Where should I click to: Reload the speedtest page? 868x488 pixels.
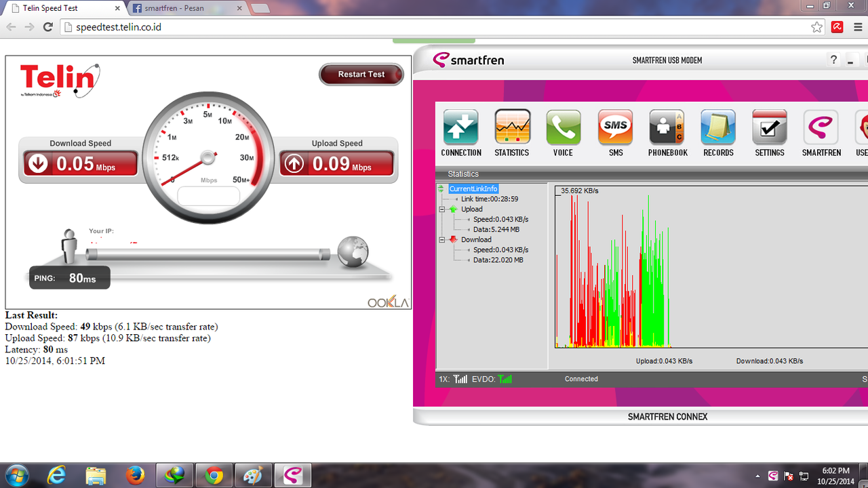(x=47, y=27)
